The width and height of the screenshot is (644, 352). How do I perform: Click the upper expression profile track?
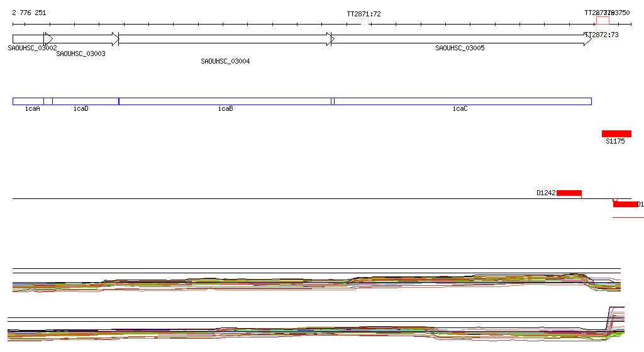(314, 282)
